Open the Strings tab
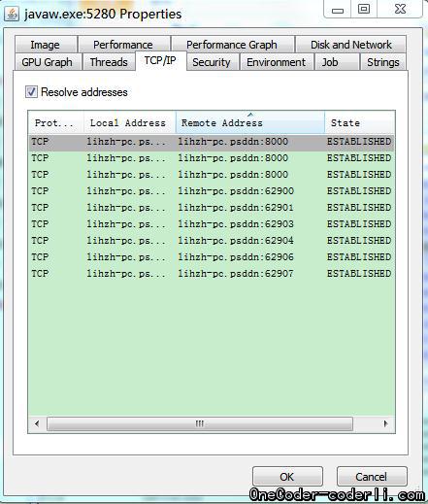The width and height of the screenshot is (428, 504). [x=383, y=62]
